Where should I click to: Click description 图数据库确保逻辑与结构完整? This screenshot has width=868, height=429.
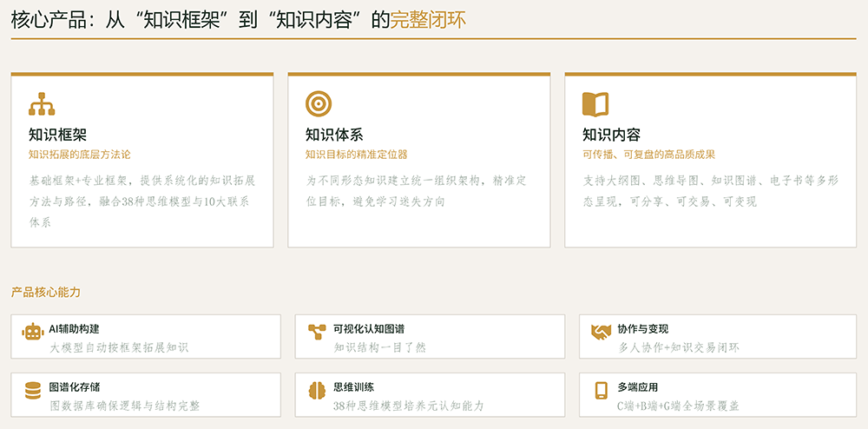point(124,406)
